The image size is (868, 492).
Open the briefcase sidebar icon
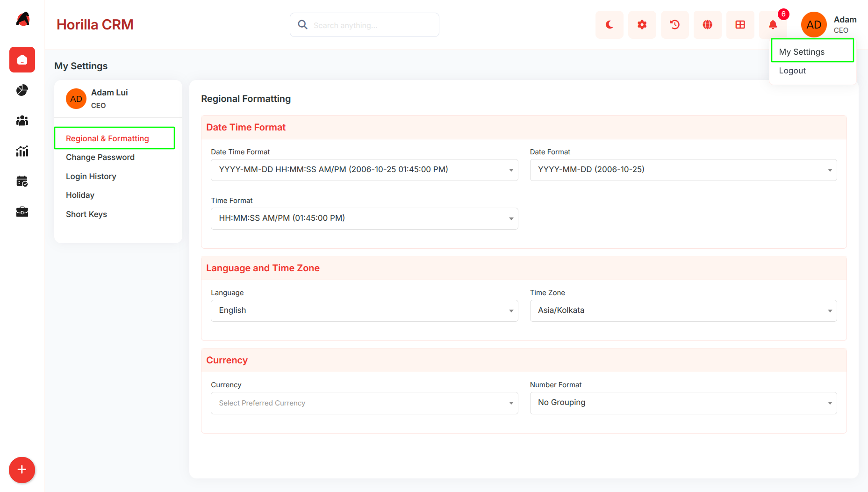[22, 212]
